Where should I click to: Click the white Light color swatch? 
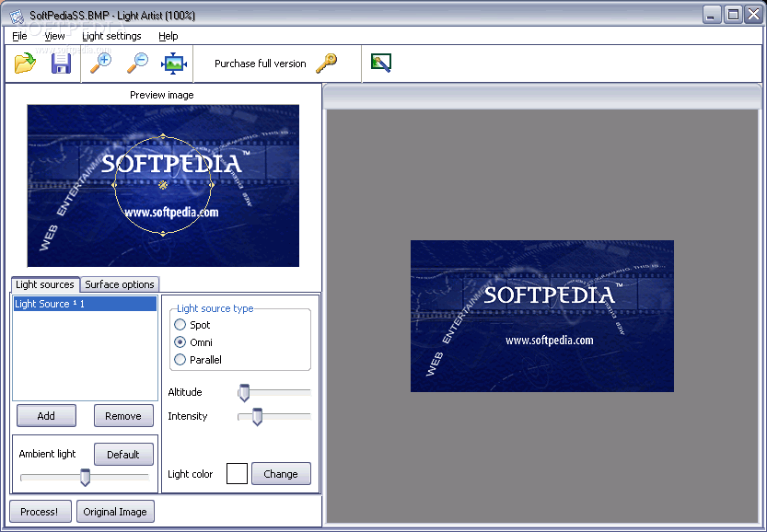point(237,474)
